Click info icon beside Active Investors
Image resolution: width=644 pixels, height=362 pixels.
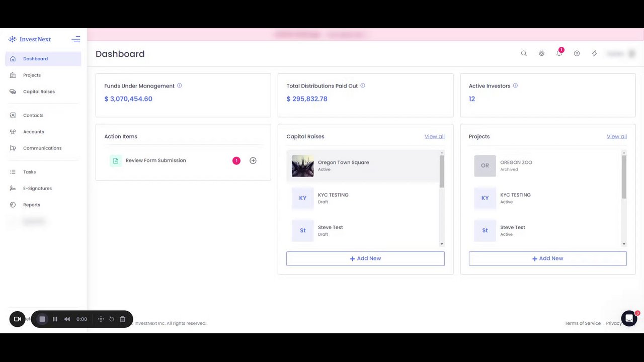(x=515, y=85)
